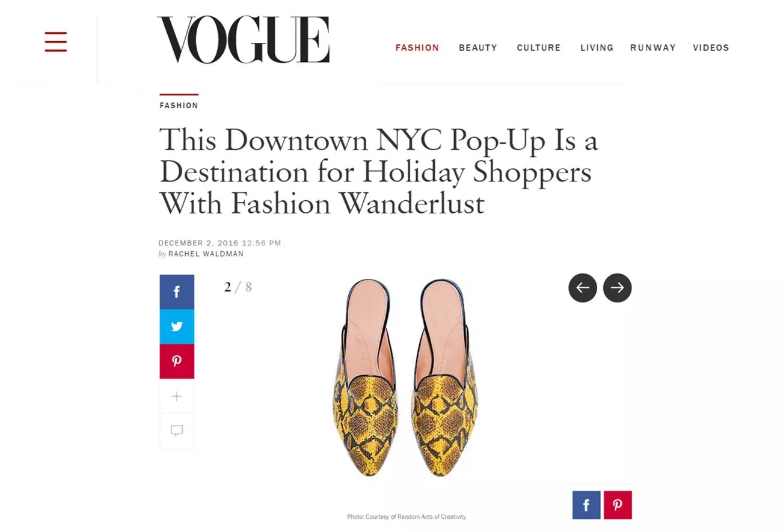
Task: Go to the Culture section
Action: tap(539, 48)
